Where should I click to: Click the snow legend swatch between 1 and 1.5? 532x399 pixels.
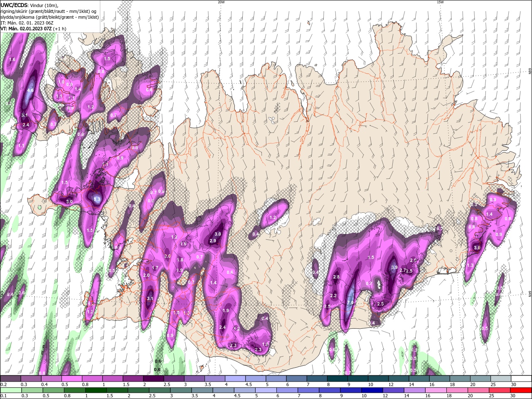[x=113, y=379]
